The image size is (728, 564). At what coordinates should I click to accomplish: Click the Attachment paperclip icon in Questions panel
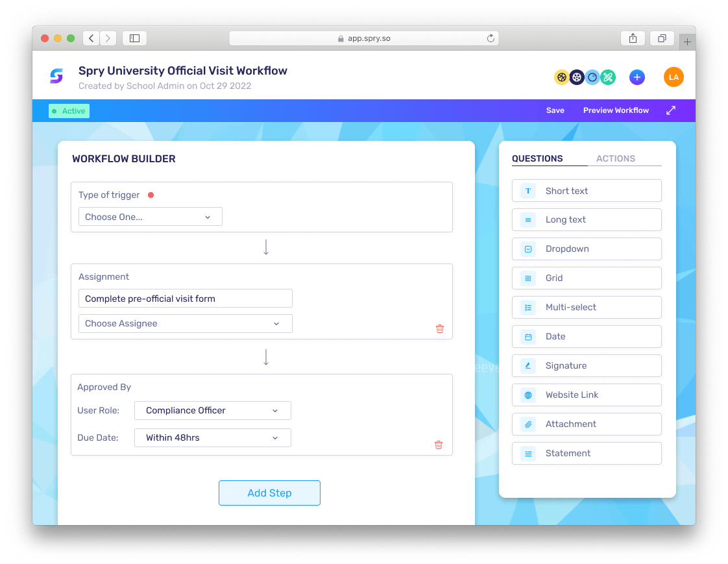coord(527,424)
